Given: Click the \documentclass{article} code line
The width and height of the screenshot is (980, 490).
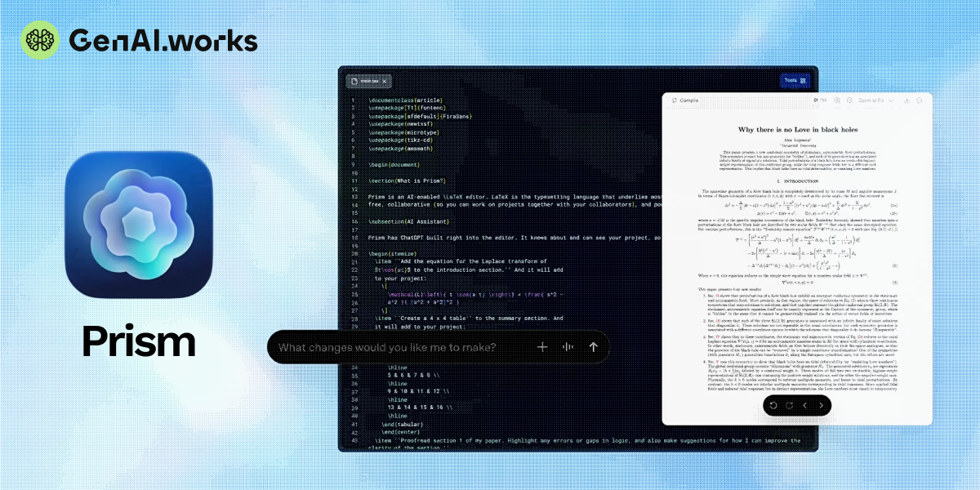Looking at the screenshot, I should tap(405, 101).
